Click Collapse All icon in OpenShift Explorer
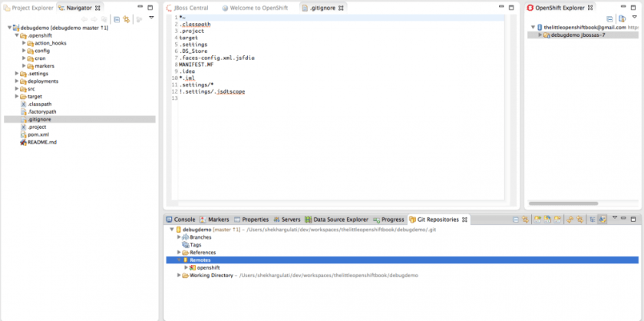The width and height of the screenshot is (644, 321). [x=609, y=18]
